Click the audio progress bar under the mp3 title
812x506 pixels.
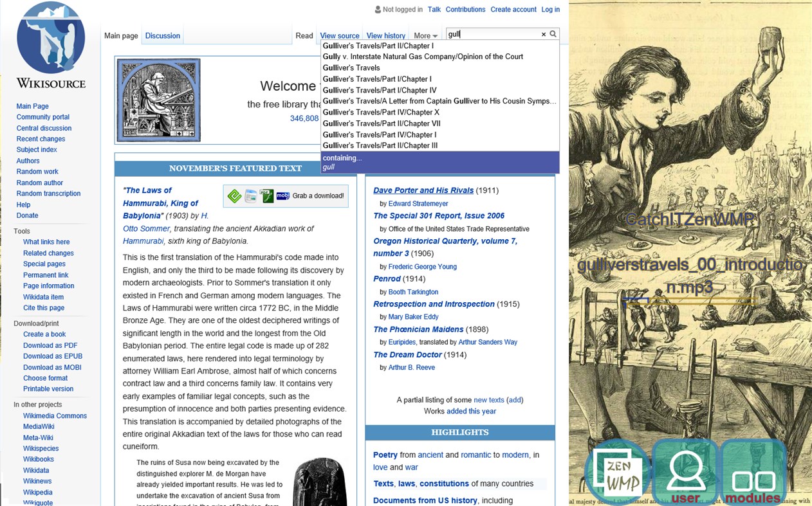tap(690, 300)
